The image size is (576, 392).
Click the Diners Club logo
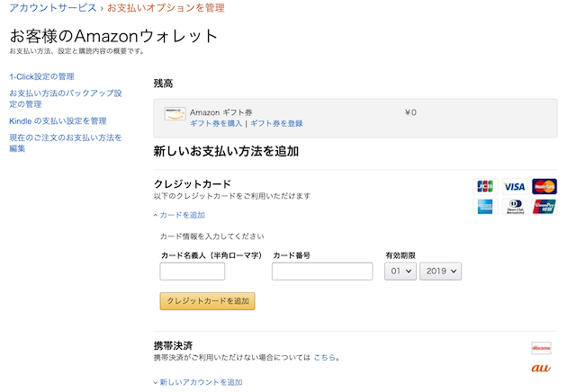[514, 207]
